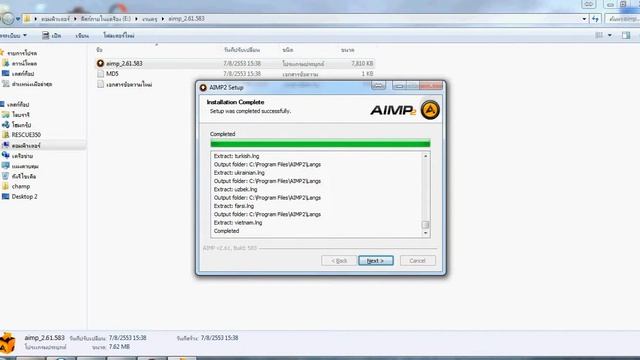Click 'Extract: vietnam.lng' log line
Screen dimensions: 640x360
pos(238,222)
